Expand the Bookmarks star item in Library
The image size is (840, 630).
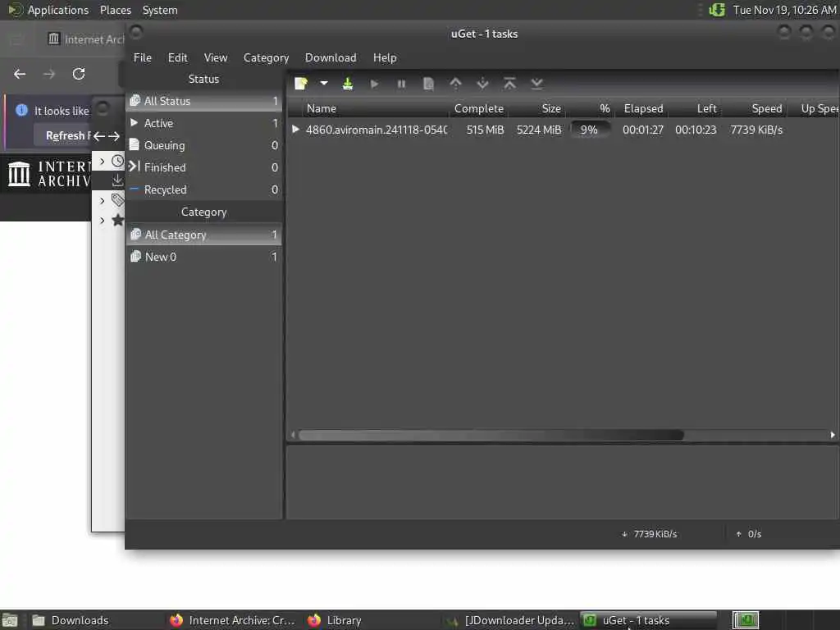103,220
